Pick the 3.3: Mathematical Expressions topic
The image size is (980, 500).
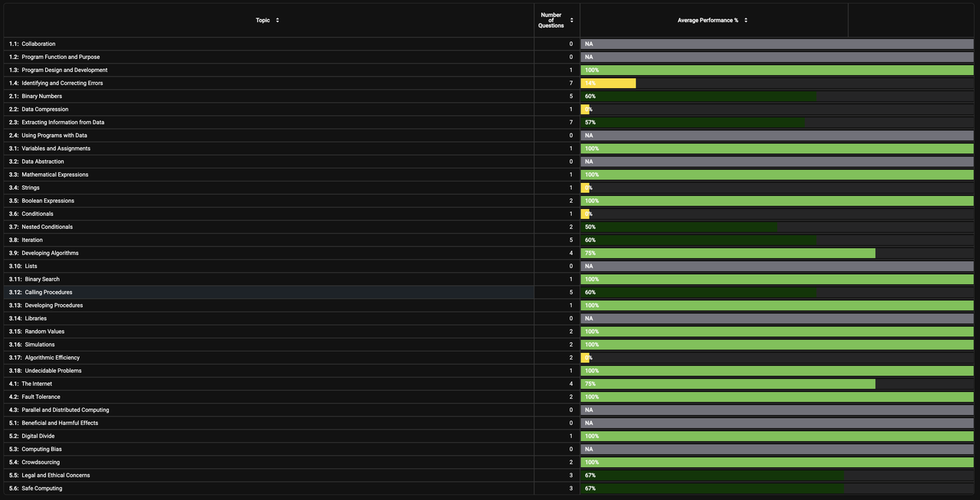[48, 174]
